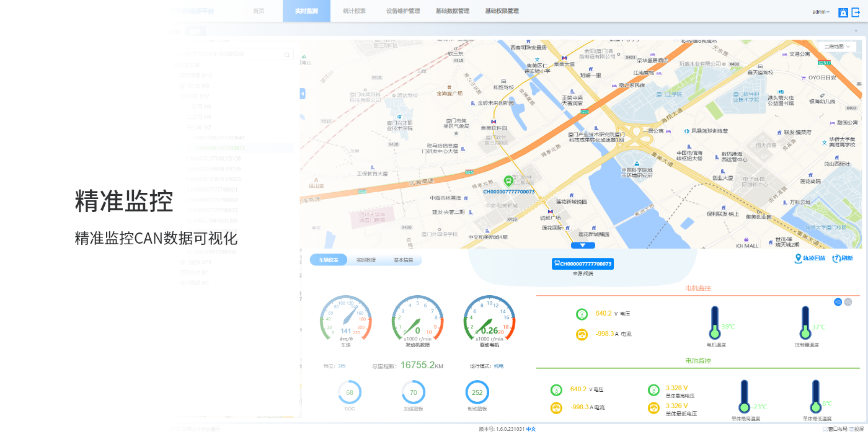Expand the admin user dropdown

pyautogui.click(x=821, y=12)
